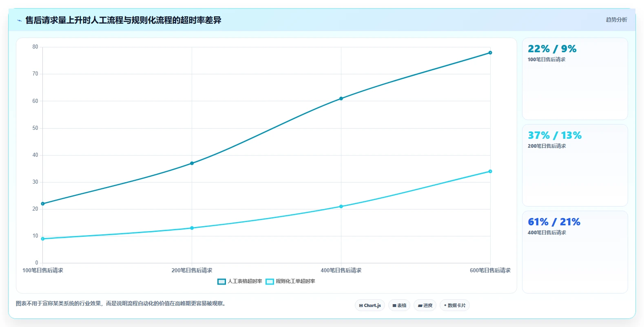Image resolution: width=644 pixels, height=327 pixels.
Task: Click the Chart.js tag
Action: pos(370,305)
